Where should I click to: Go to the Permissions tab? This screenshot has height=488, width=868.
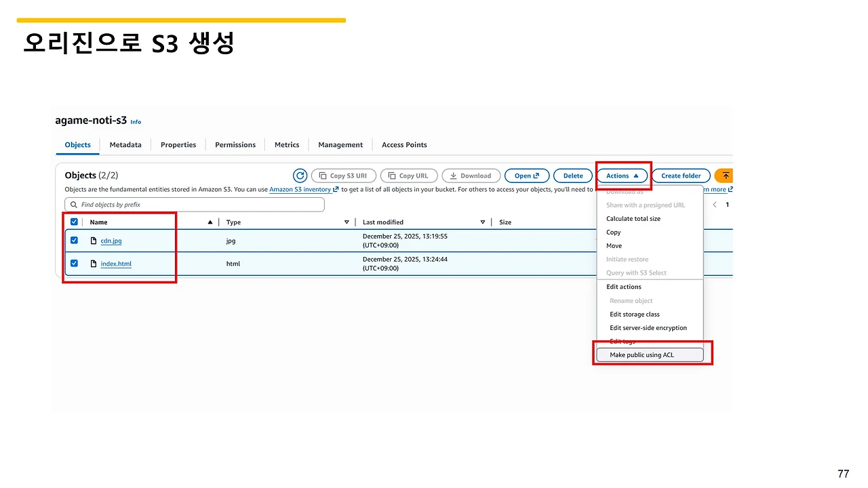(235, 144)
